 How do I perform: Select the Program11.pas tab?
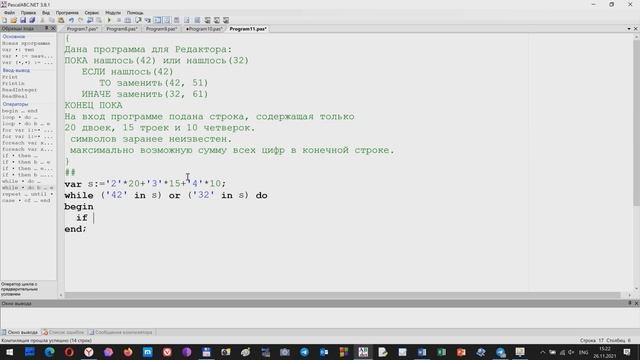click(x=248, y=29)
